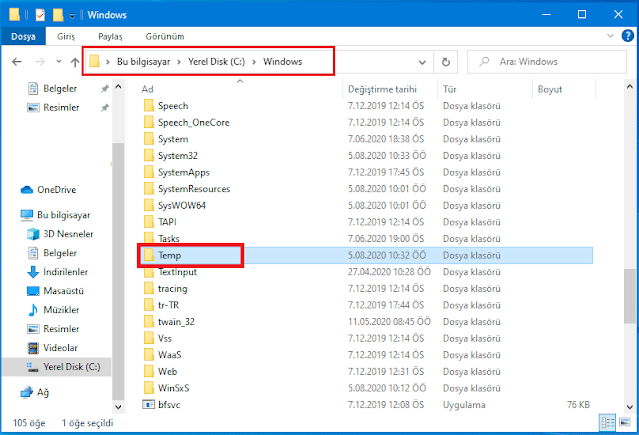This screenshot has width=639, height=435.
Task: Select the WinSxS folder
Action: tap(173, 389)
